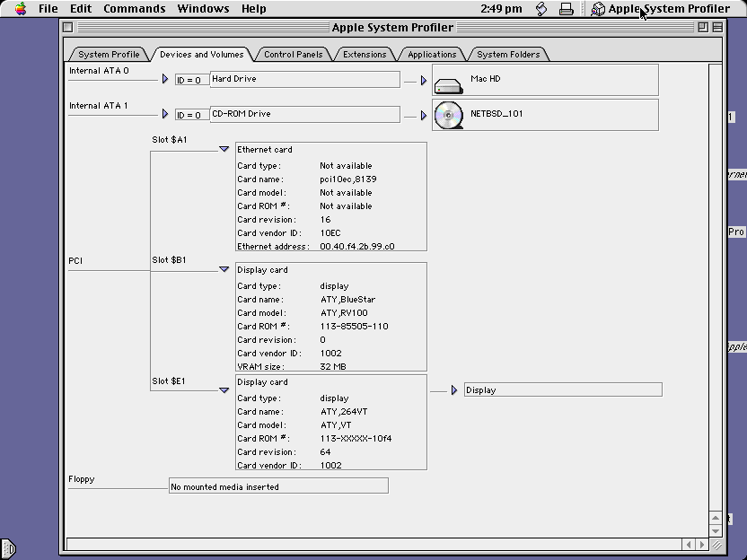Click the window collapse box
Screen dimensions: 747x560
[x=717, y=27]
